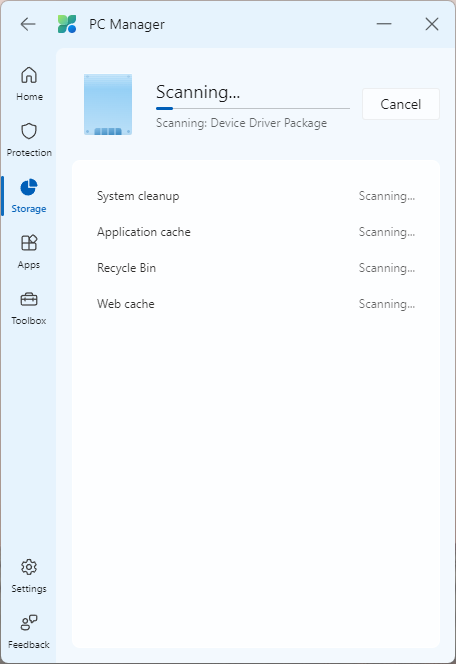Select the System cleanup row
Image resolution: width=456 pixels, height=664 pixels.
click(x=256, y=196)
